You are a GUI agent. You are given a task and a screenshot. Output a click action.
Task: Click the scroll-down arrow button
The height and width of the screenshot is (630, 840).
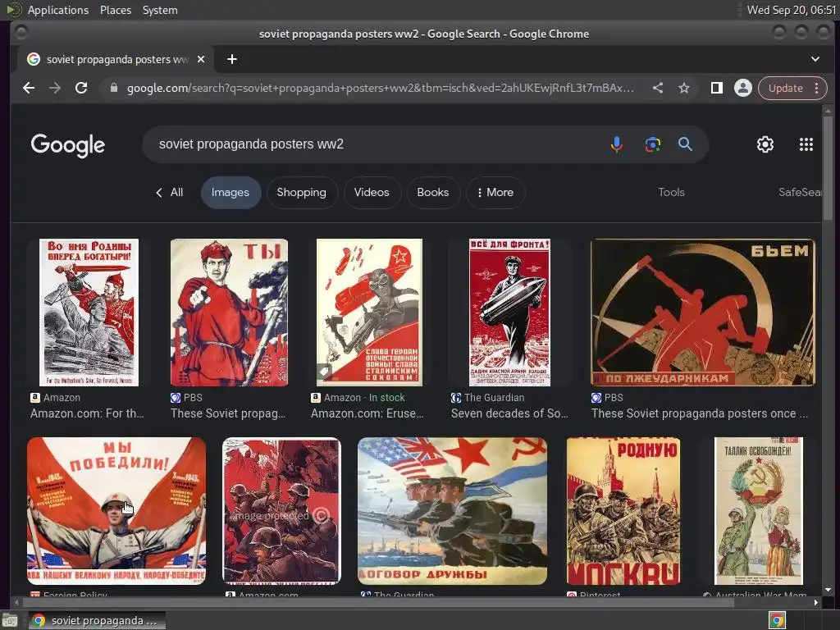829,590
